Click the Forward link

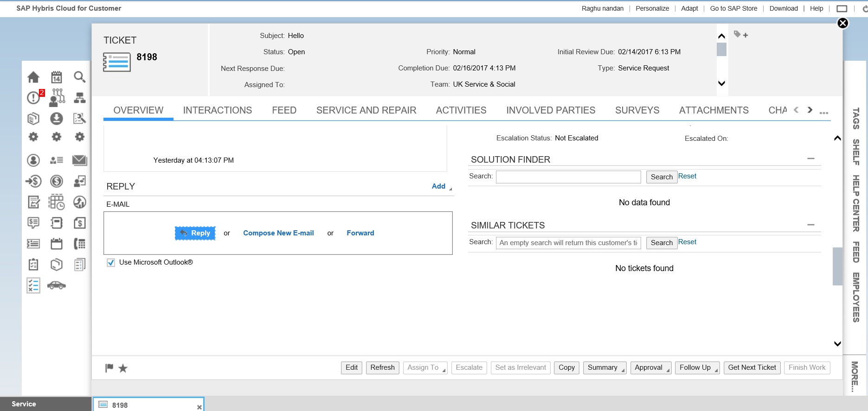[x=360, y=233]
